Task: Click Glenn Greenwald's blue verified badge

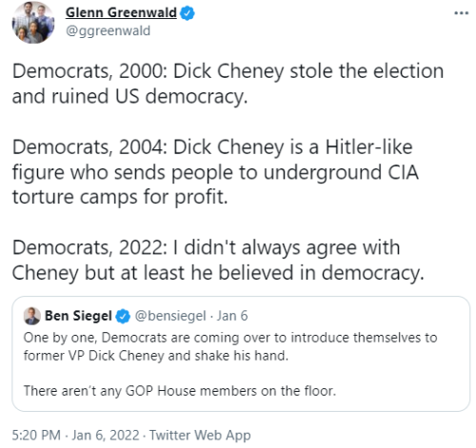Action: pyautogui.click(x=188, y=13)
